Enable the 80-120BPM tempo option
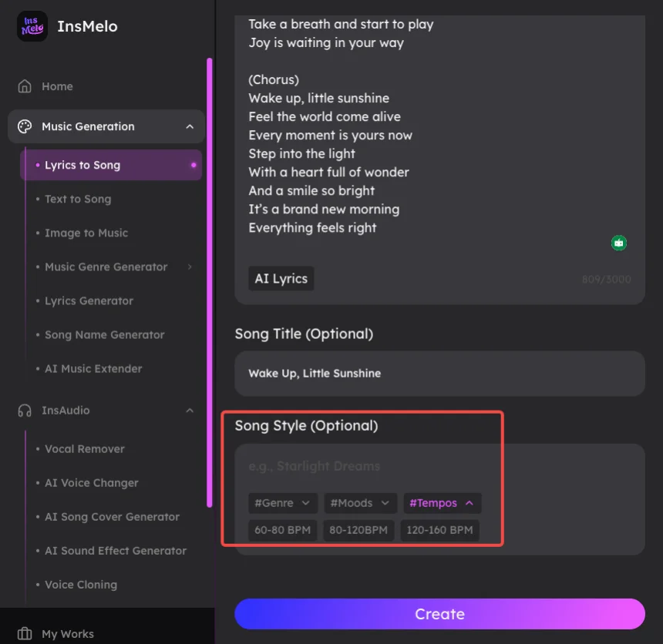Screen dimensions: 663x644 pyautogui.click(x=357, y=530)
